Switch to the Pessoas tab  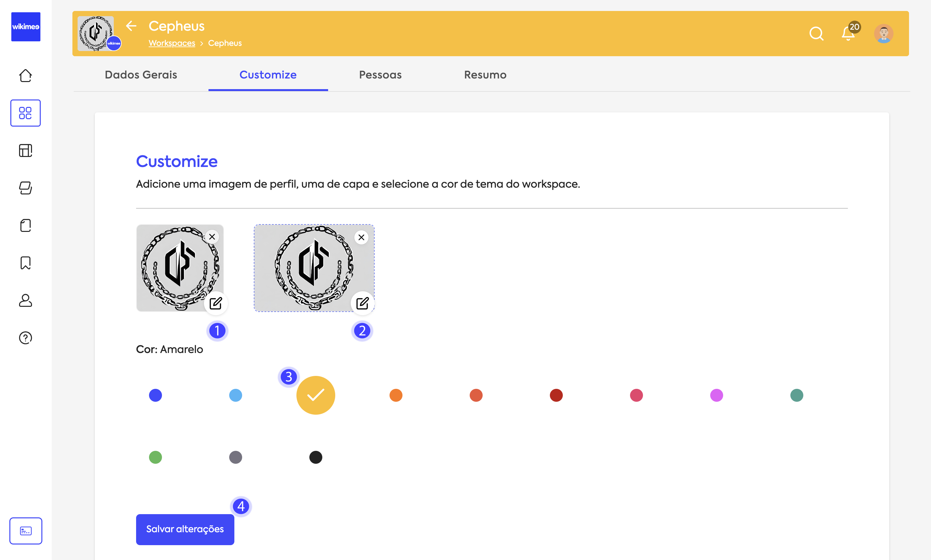pos(380,75)
